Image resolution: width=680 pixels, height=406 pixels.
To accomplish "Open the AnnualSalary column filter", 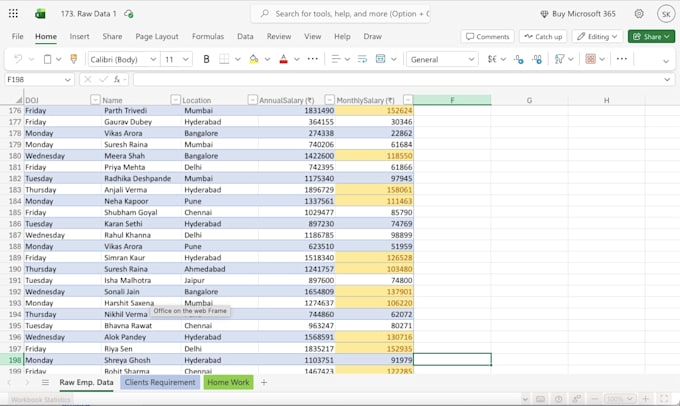I will coord(330,100).
